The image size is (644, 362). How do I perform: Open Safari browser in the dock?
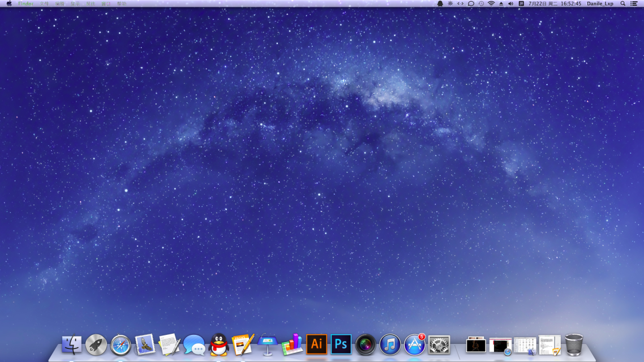click(121, 344)
